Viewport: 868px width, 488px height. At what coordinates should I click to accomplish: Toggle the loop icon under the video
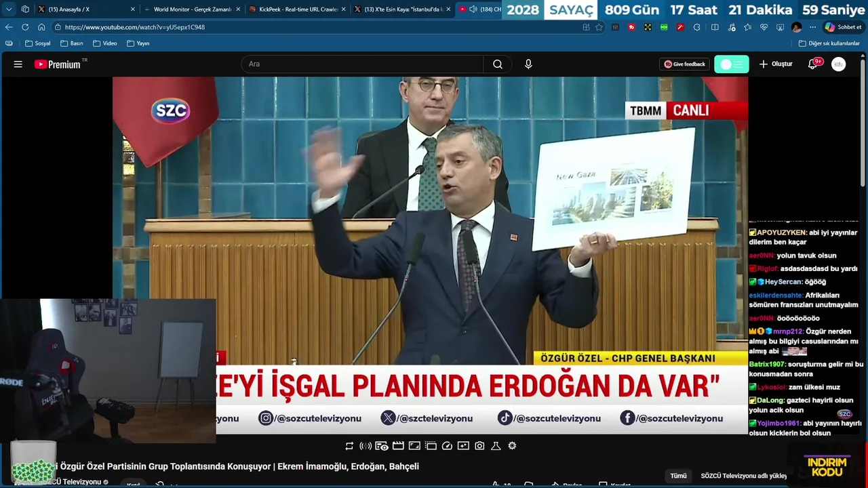coord(349,446)
